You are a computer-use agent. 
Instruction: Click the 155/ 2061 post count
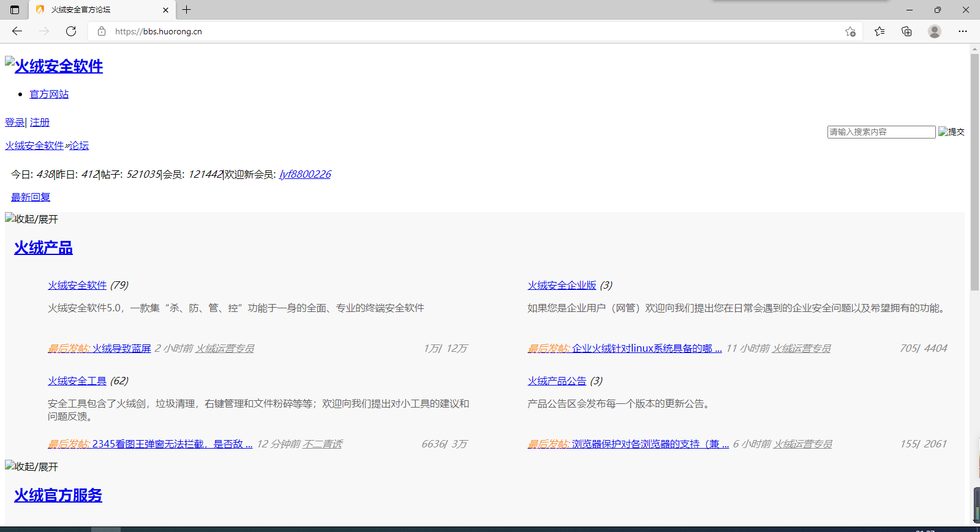point(923,444)
